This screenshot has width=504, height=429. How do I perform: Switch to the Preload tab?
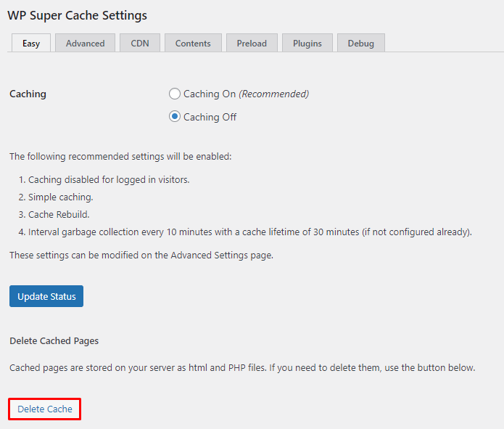click(x=252, y=43)
